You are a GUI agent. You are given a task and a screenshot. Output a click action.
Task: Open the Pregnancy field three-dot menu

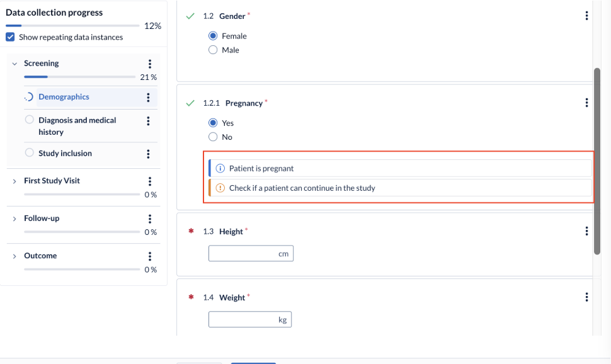tap(586, 103)
